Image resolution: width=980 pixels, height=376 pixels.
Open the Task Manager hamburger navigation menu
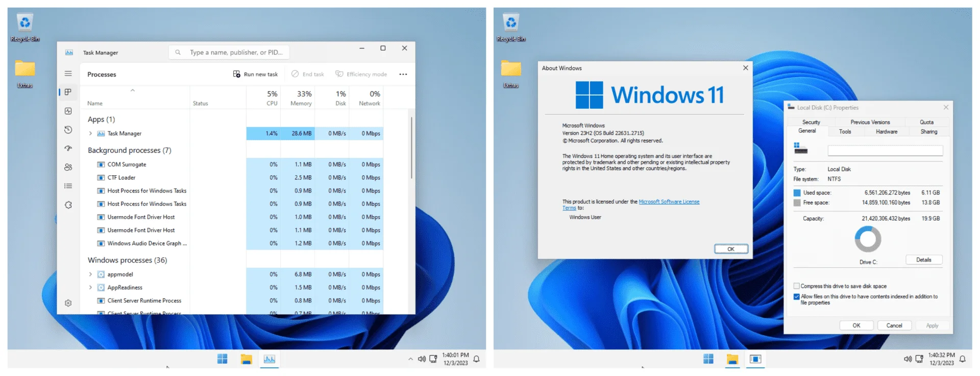[x=68, y=74]
